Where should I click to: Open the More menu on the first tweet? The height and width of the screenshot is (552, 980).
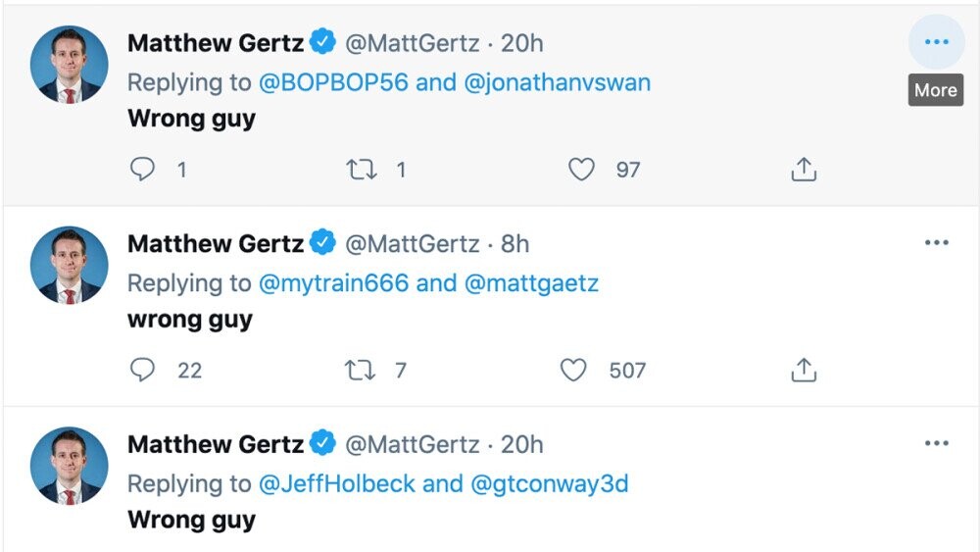point(936,42)
